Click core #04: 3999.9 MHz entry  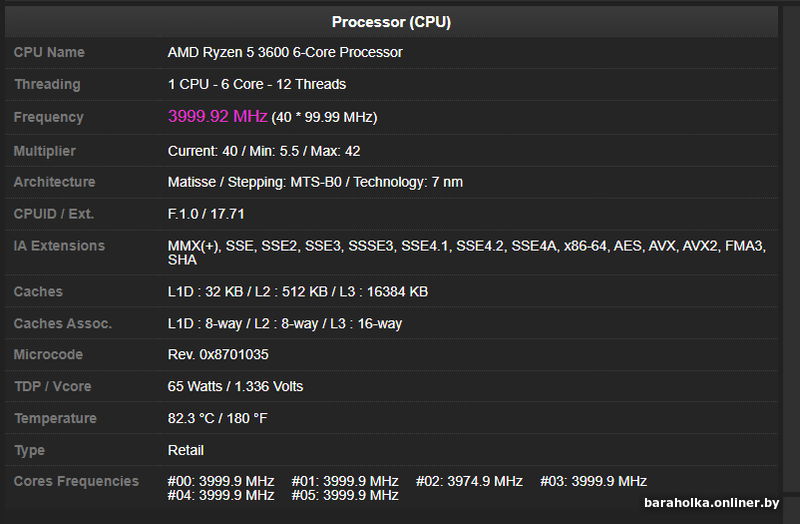(221, 495)
